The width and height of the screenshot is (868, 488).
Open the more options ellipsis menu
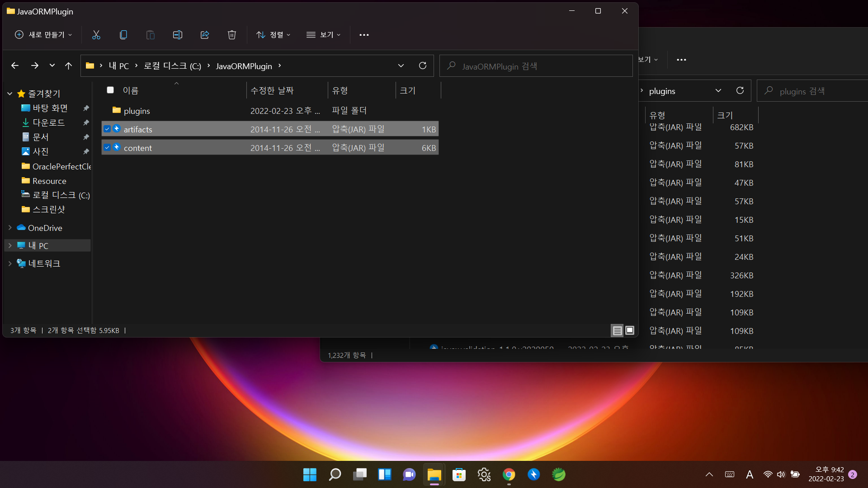point(364,35)
